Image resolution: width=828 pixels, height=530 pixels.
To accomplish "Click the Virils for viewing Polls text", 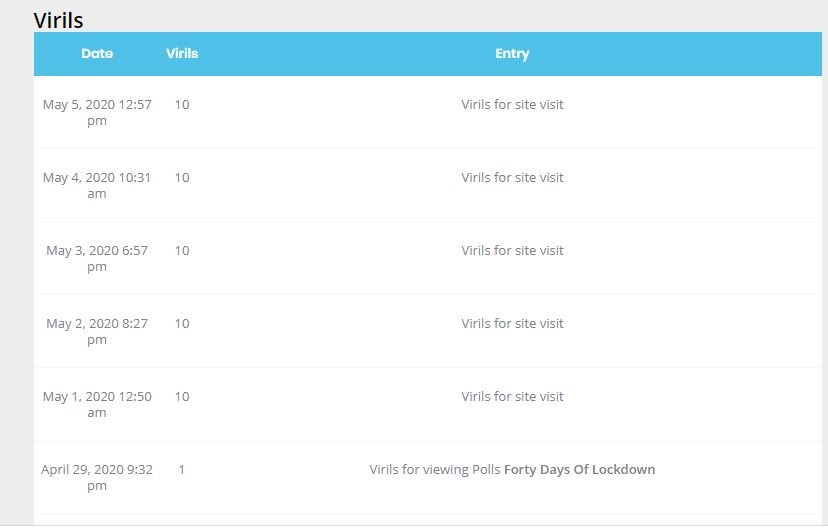I will click(435, 469).
